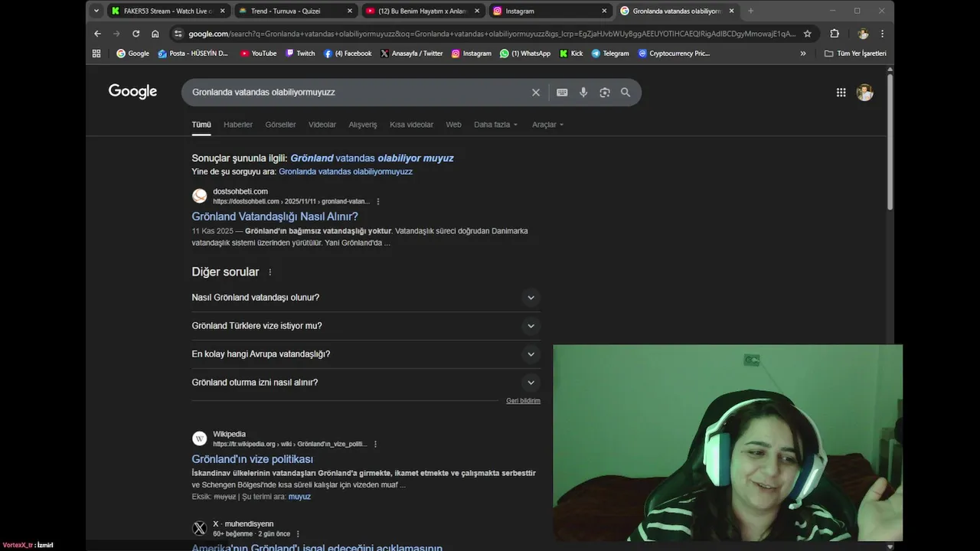This screenshot has height=551, width=980.
Task: Open the (1) WhatsApp bookmark
Action: [525, 54]
